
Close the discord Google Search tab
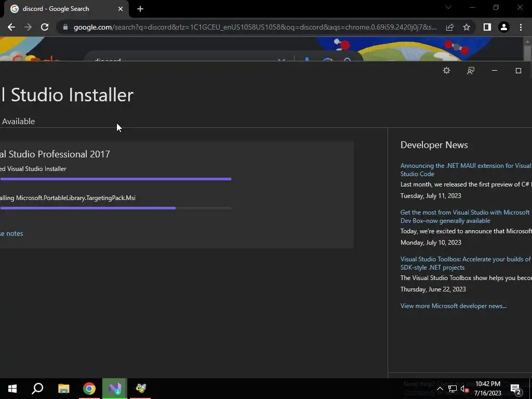(121, 9)
